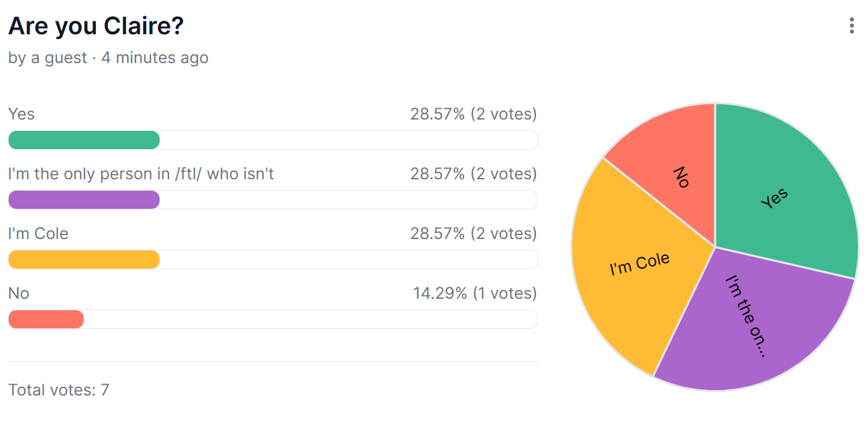Select the red No pie slice
The height and width of the screenshot is (421, 868).
671,168
